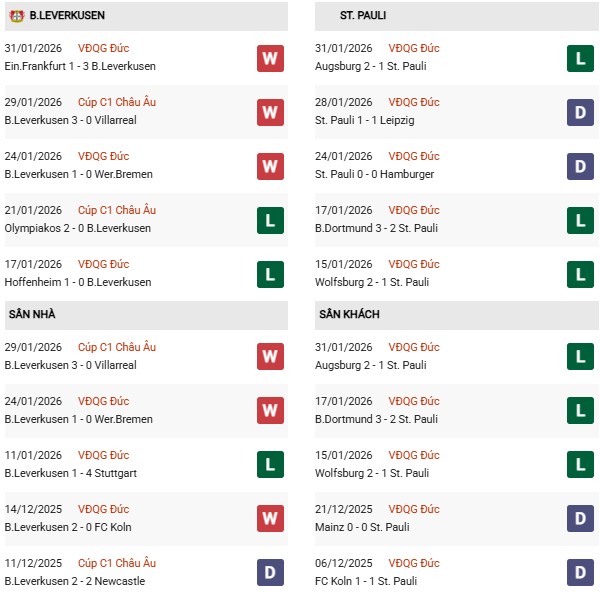Screen dimensions: 600x596
Task: Click the L badge for Hoffenheim 1-0 B.Leverkusen
Action: (x=269, y=274)
